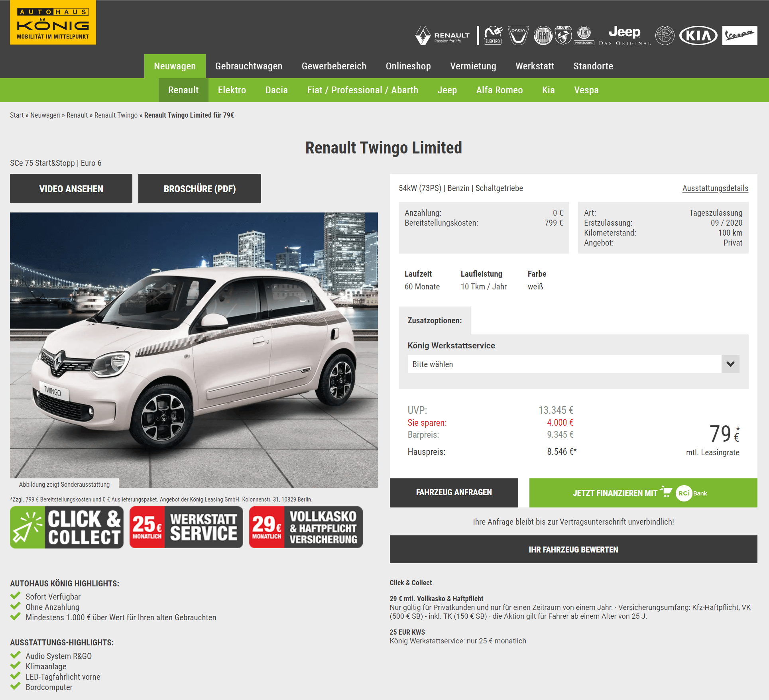Click the '25 EUR KWS' heading
The image size is (769, 700).
[x=407, y=632]
